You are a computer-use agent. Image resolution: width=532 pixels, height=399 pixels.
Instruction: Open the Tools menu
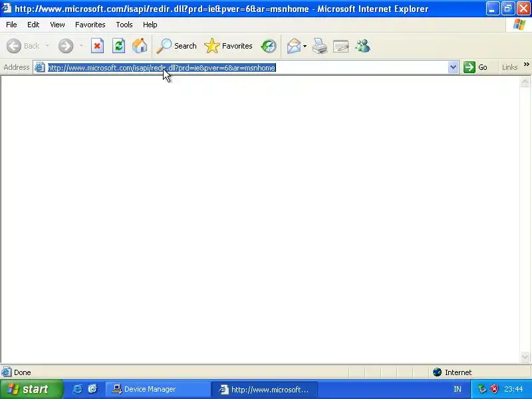click(x=124, y=25)
